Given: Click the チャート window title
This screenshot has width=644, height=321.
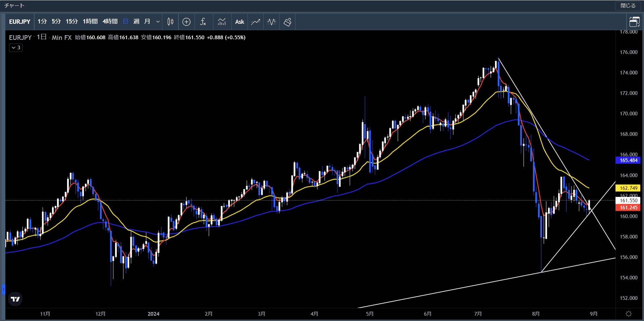Looking at the screenshot, I should (x=14, y=6).
